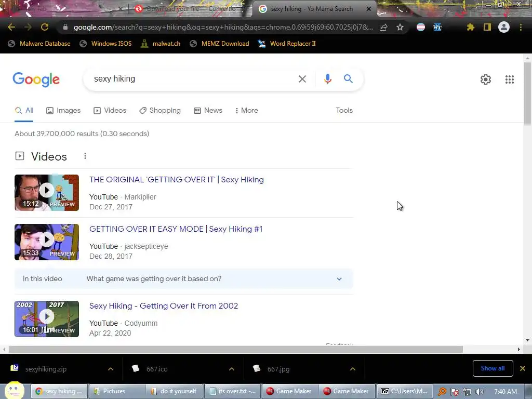Click the red-flag security tray icon
532x399 pixels.
(454, 392)
